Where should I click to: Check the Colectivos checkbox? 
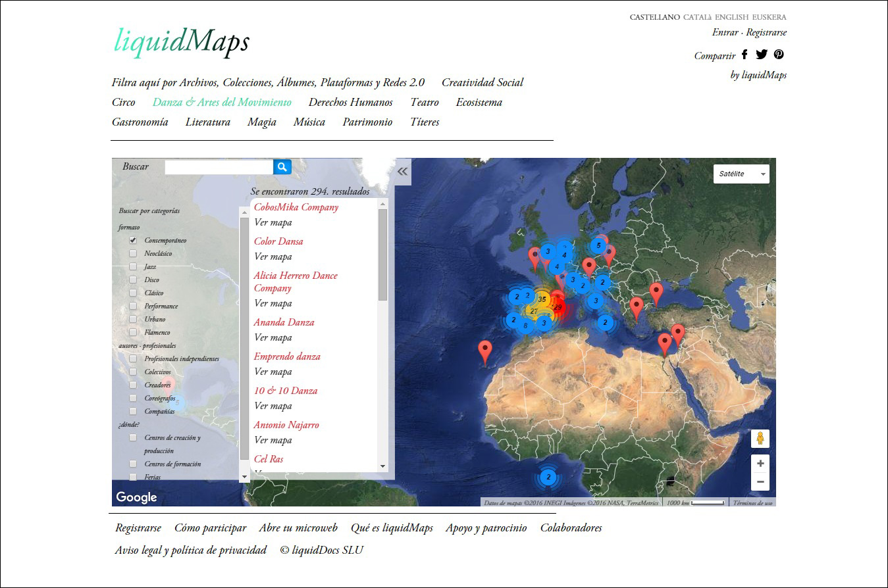coord(133,372)
